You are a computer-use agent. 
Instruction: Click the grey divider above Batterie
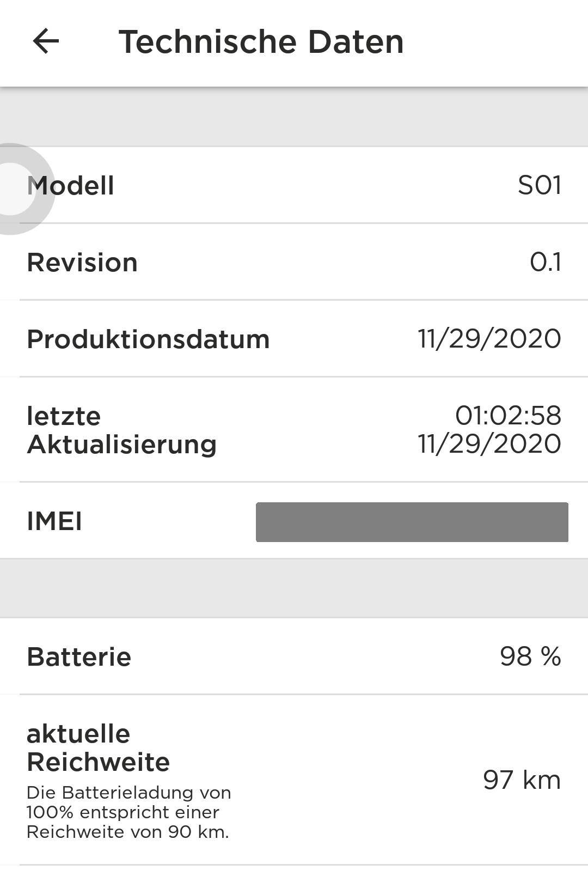pyautogui.click(x=294, y=588)
